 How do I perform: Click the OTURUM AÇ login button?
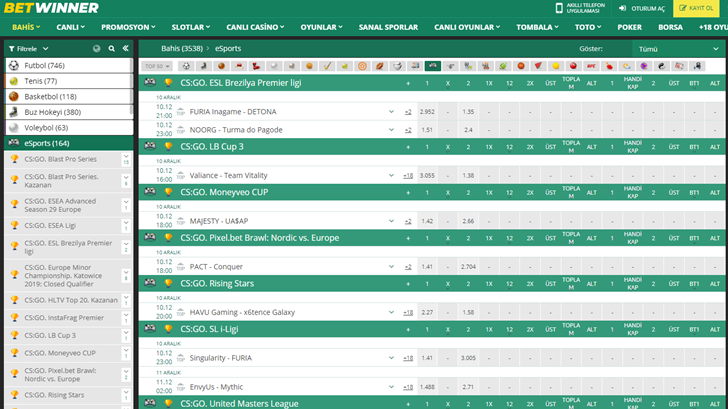pyautogui.click(x=643, y=8)
